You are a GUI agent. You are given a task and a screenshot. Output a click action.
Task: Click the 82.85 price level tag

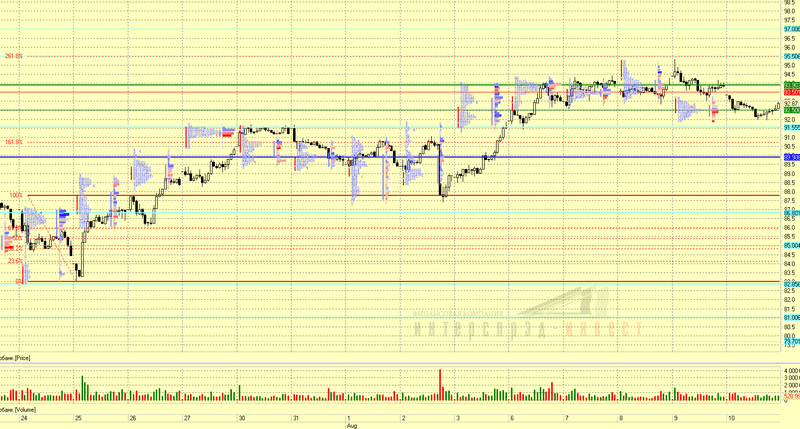[792, 284]
